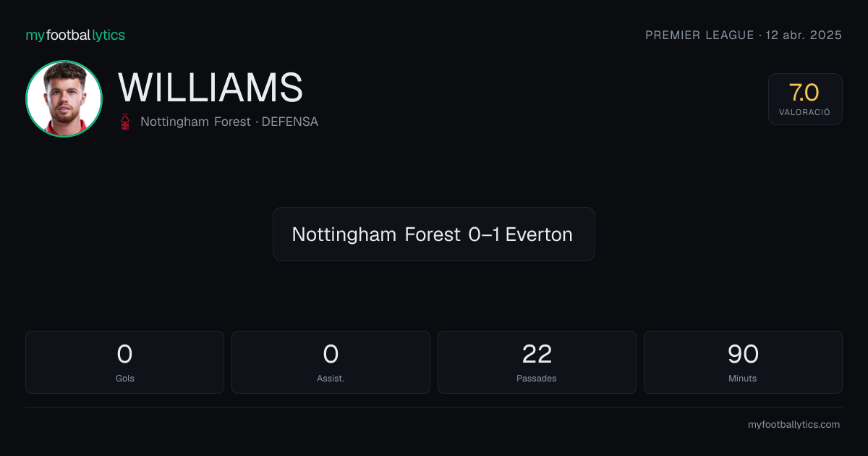The height and width of the screenshot is (456, 868).
Task: Click the 0 assists number
Action: [331, 354]
